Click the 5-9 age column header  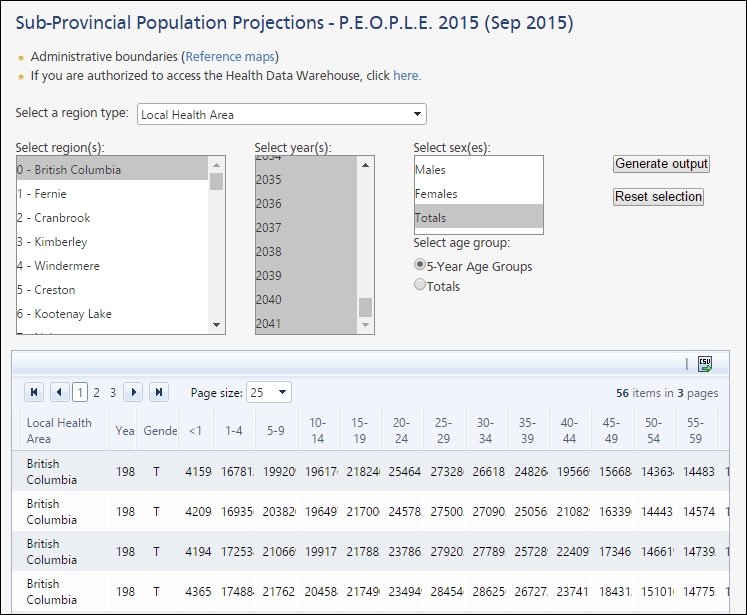click(x=276, y=430)
